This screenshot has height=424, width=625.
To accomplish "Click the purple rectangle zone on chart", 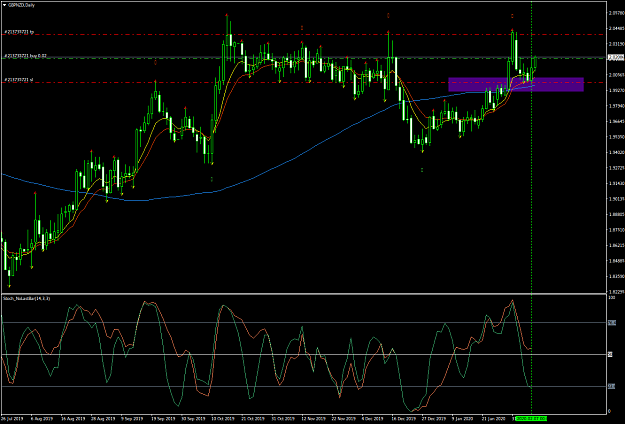I will [516, 84].
